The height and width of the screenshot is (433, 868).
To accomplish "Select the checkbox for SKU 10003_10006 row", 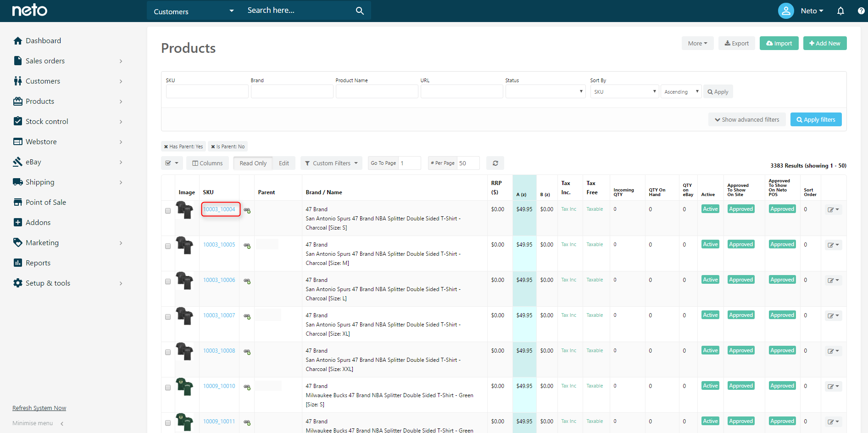I will [168, 281].
